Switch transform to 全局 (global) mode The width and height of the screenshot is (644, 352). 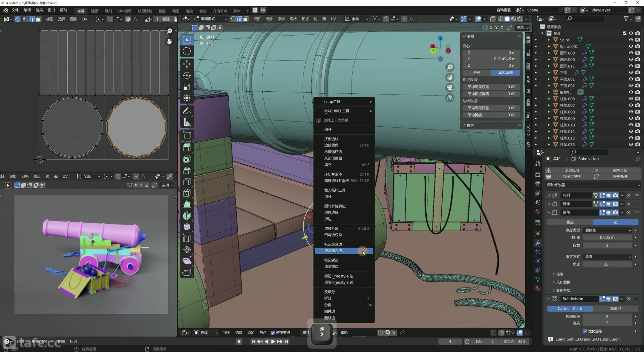[477, 73]
